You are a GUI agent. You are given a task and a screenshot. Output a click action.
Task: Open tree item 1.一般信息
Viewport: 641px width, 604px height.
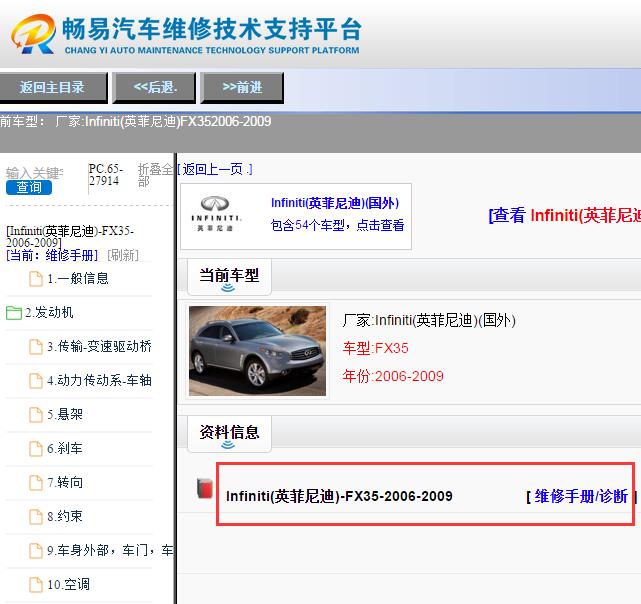pos(78,279)
